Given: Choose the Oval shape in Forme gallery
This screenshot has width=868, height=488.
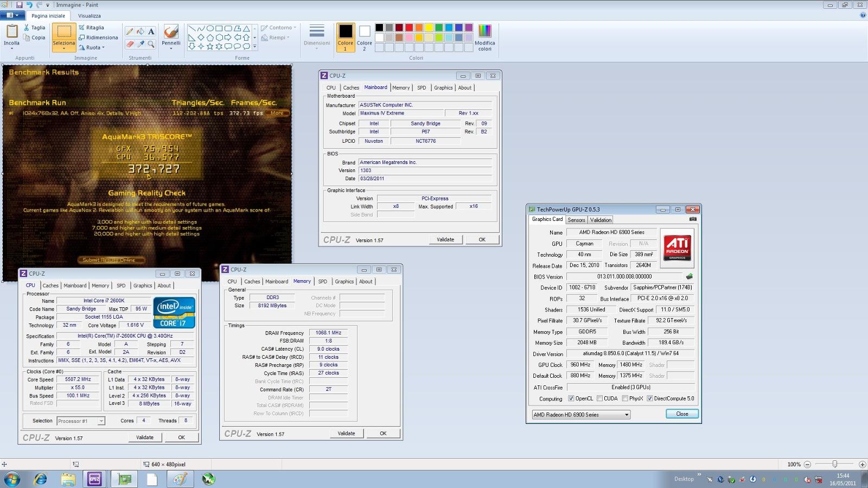Looking at the screenshot, I should (x=210, y=28).
